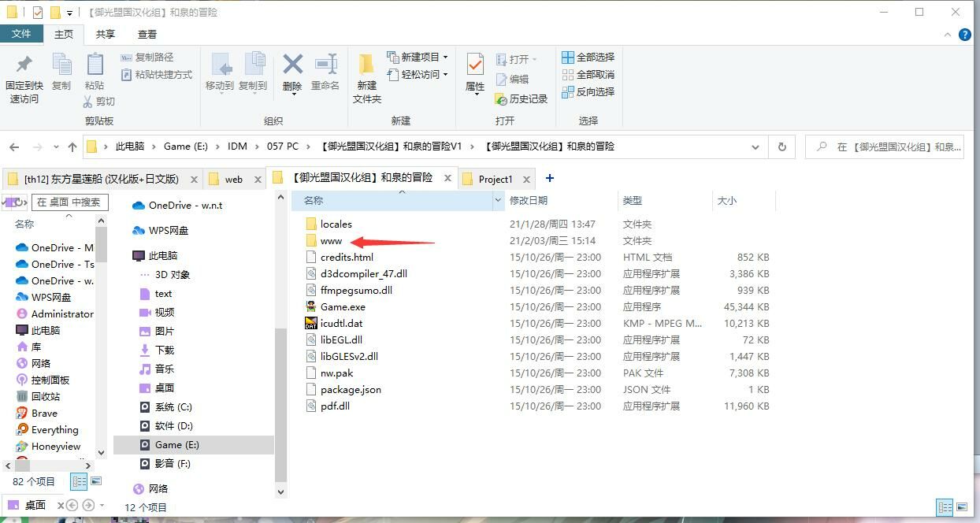
Task: Click the New Folder icon
Action: pyautogui.click(x=366, y=66)
